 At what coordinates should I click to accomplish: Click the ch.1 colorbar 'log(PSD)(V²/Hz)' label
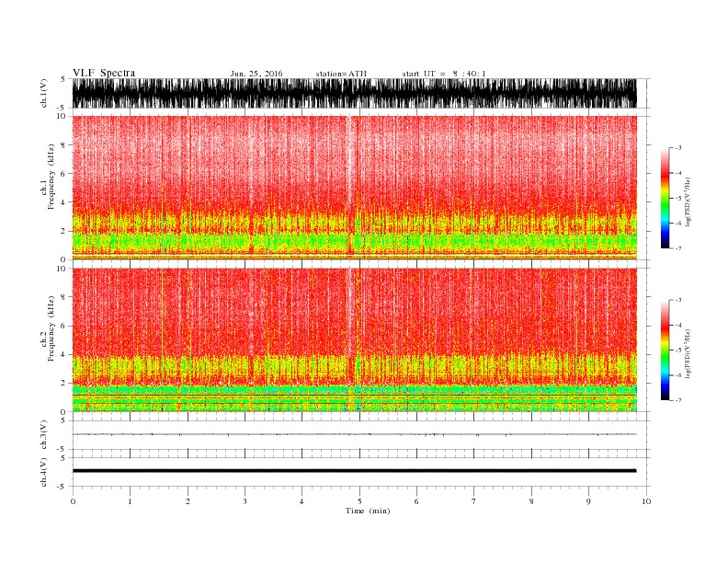point(688,202)
